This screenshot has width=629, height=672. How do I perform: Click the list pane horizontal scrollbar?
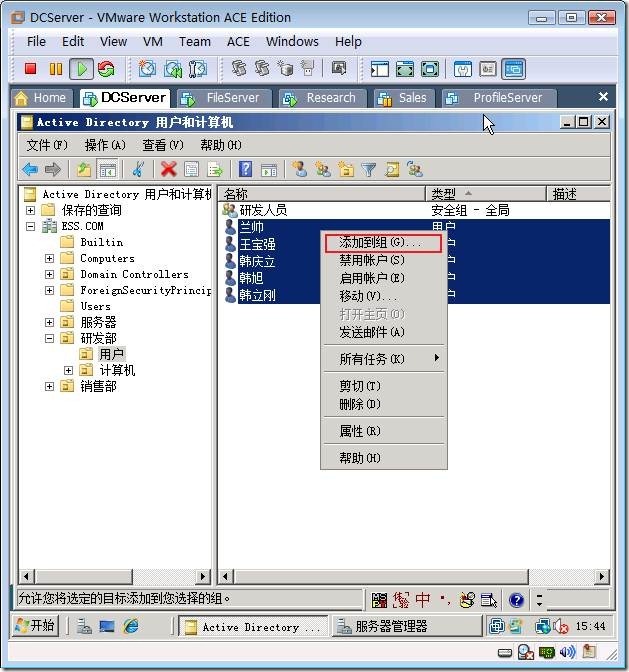pyautogui.click(x=381, y=576)
